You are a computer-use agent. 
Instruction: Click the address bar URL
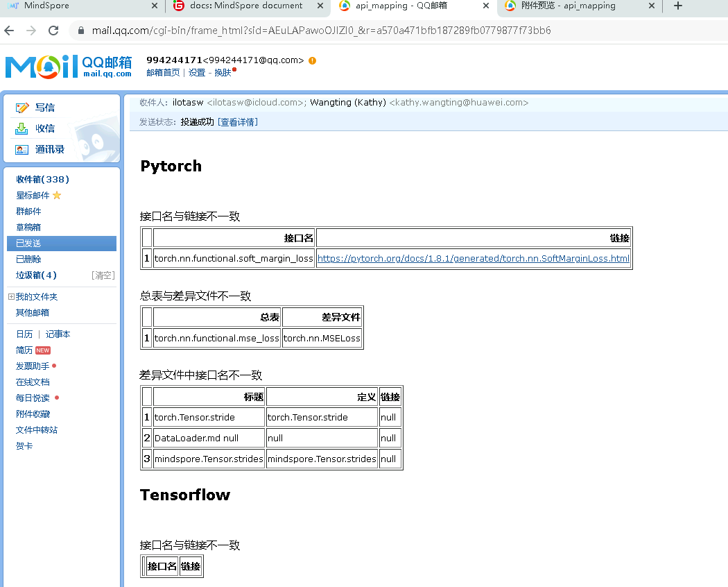coord(321,31)
